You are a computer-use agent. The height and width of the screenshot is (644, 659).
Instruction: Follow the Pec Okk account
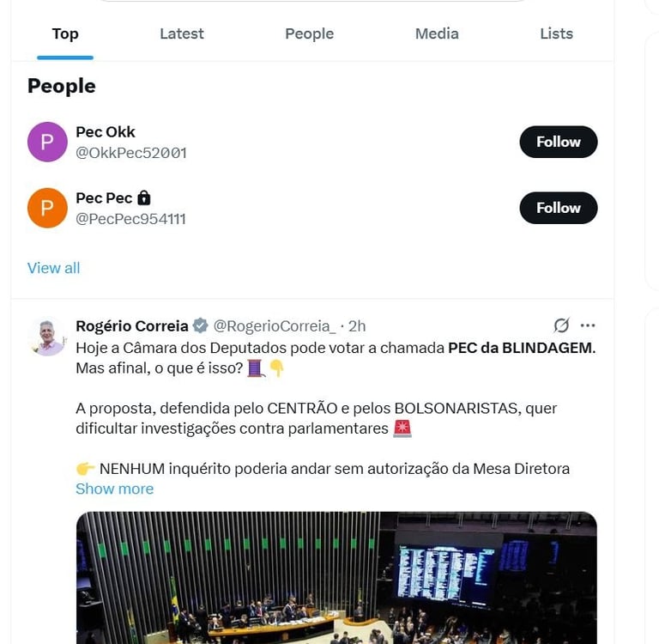point(558,142)
